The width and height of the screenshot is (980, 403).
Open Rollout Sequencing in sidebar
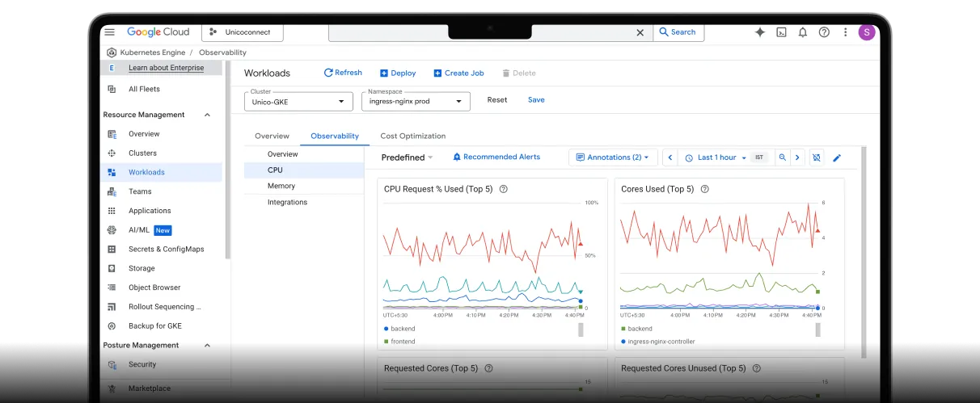click(x=164, y=307)
